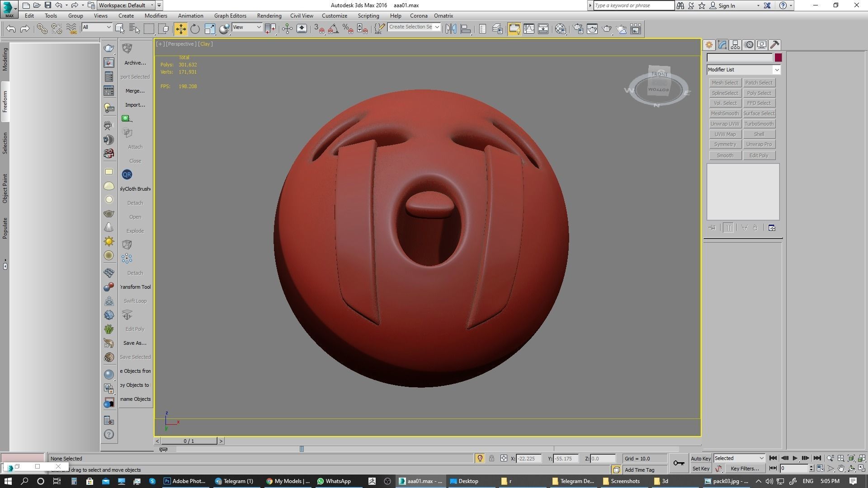The image size is (868, 488).
Task: Click the object color swatch
Action: click(x=778, y=57)
